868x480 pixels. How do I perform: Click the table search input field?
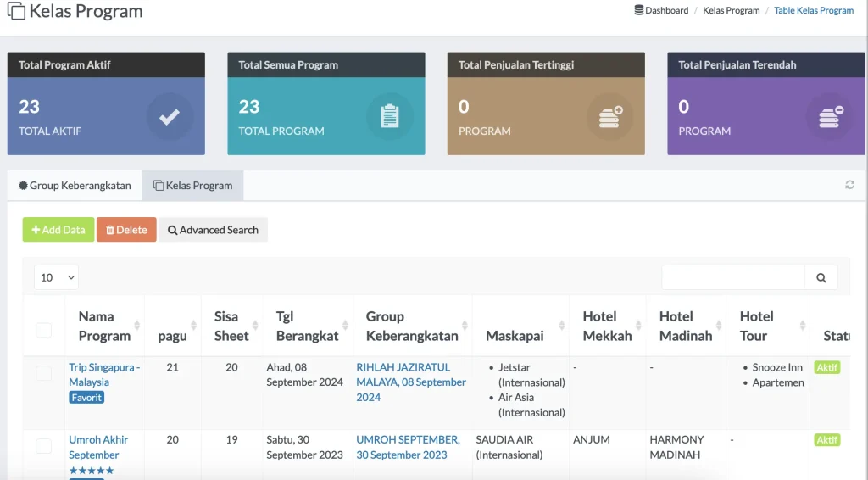732,277
